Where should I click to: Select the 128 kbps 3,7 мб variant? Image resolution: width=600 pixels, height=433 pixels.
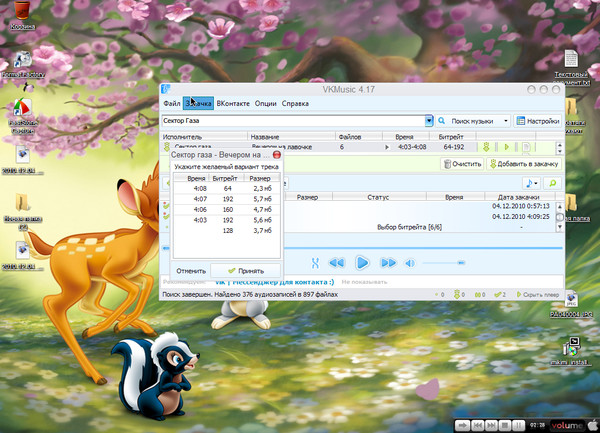(x=227, y=231)
